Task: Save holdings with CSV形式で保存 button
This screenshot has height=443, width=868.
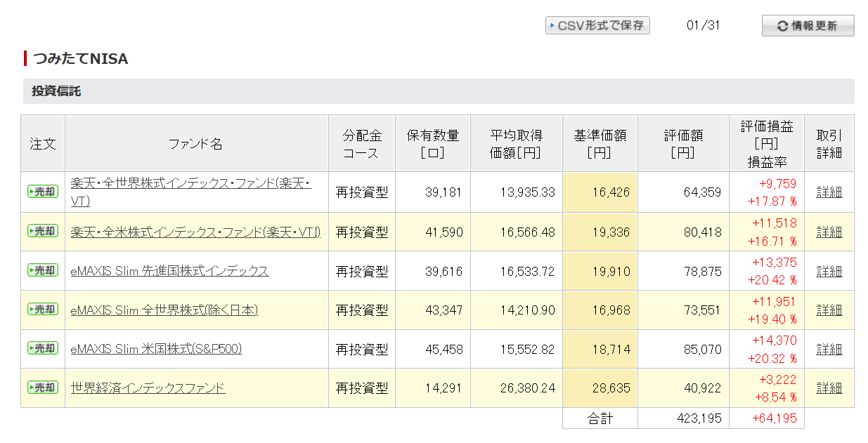Action: click(597, 25)
